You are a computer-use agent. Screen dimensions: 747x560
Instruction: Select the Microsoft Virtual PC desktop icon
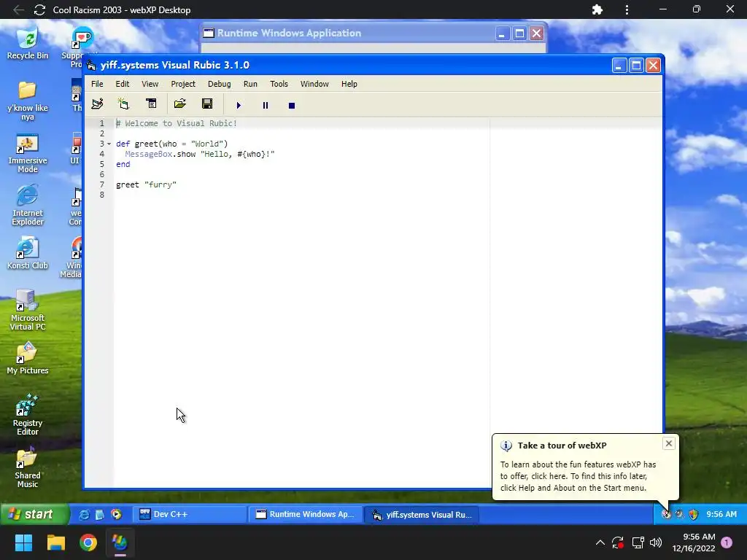(28, 310)
